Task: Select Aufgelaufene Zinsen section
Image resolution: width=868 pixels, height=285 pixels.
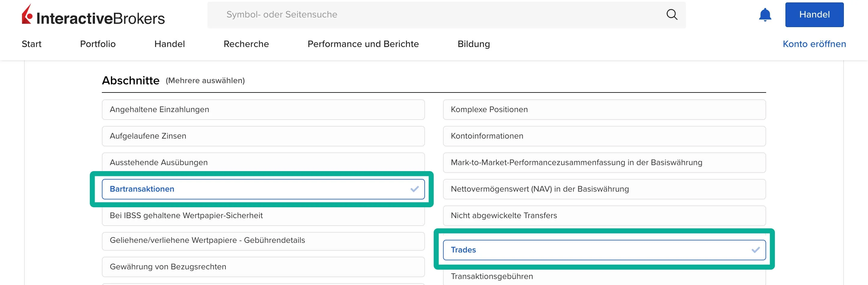Action: click(263, 136)
